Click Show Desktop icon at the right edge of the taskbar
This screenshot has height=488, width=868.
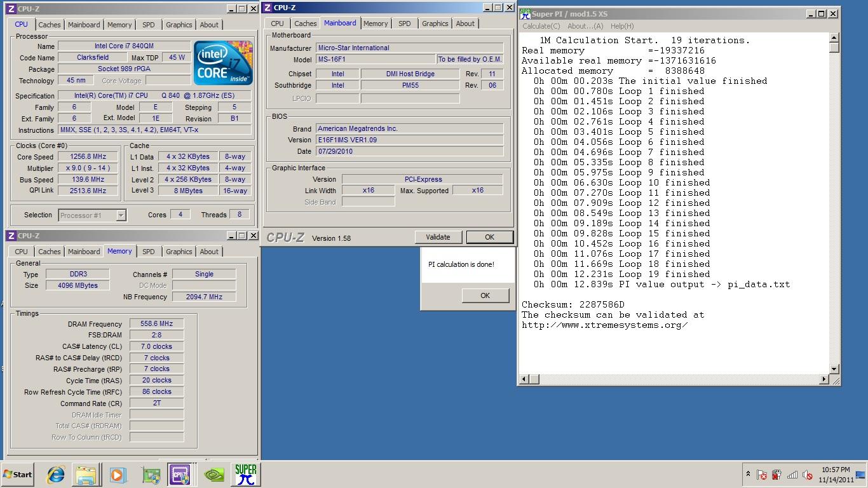click(x=862, y=474)
